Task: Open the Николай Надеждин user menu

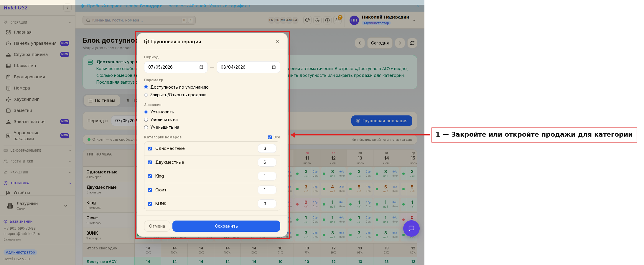Action: (383, 20)
